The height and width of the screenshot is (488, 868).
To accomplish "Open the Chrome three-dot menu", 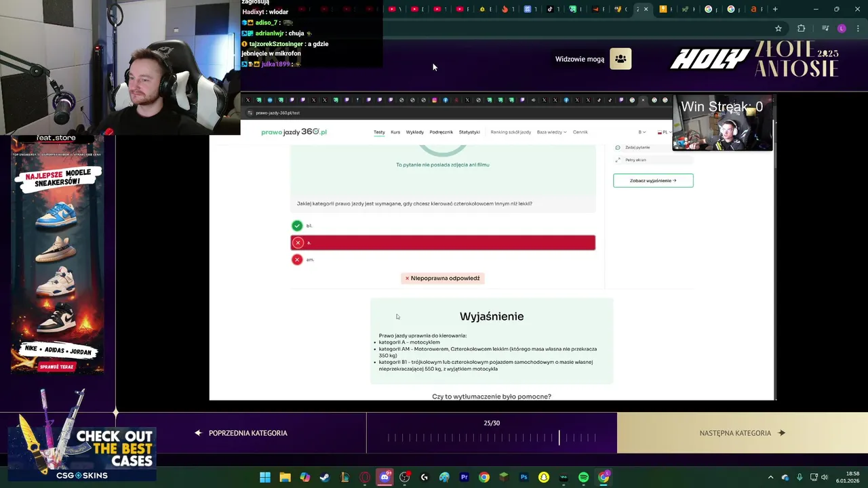I will pyautogui.click(x=859, y=28).
